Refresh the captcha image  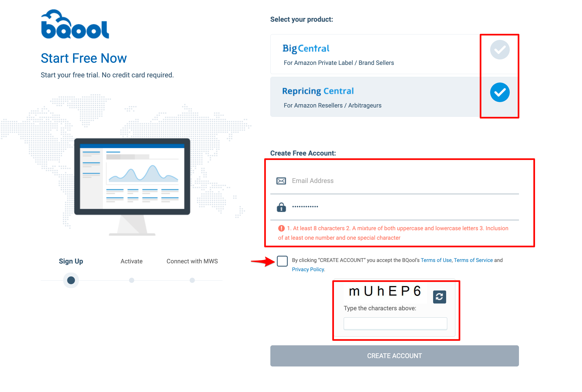(x=439, y=297)
